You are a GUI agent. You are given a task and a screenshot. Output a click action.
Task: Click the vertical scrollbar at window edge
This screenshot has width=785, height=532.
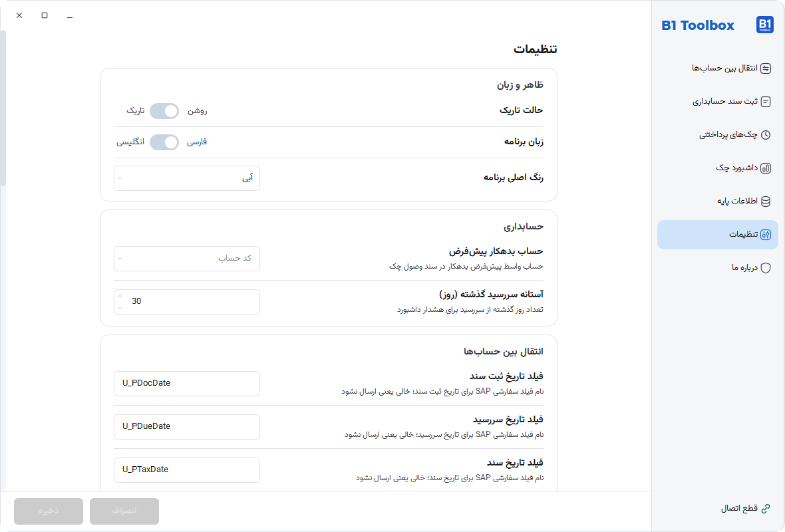click(3, 108)
